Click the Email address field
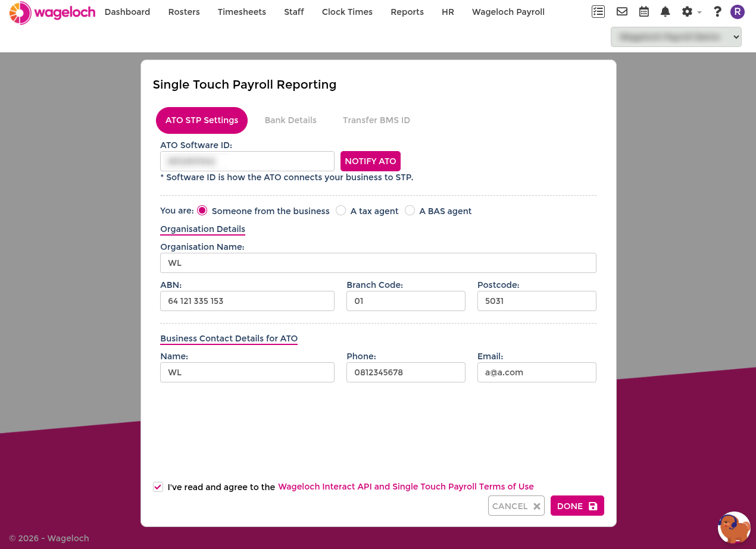Screen dimensions: 756x549 (537, 372)
